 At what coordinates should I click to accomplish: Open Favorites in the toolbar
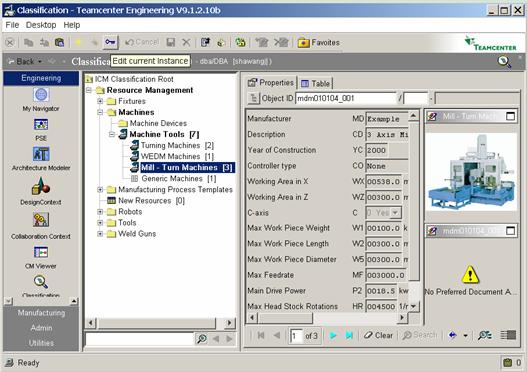coord(319,43)
